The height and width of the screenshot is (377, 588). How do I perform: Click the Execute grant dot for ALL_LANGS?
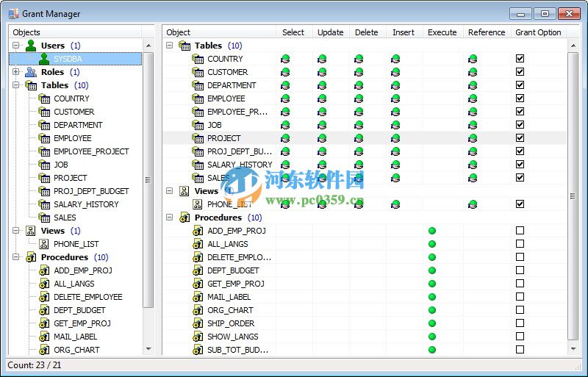(x=432, y=244)
